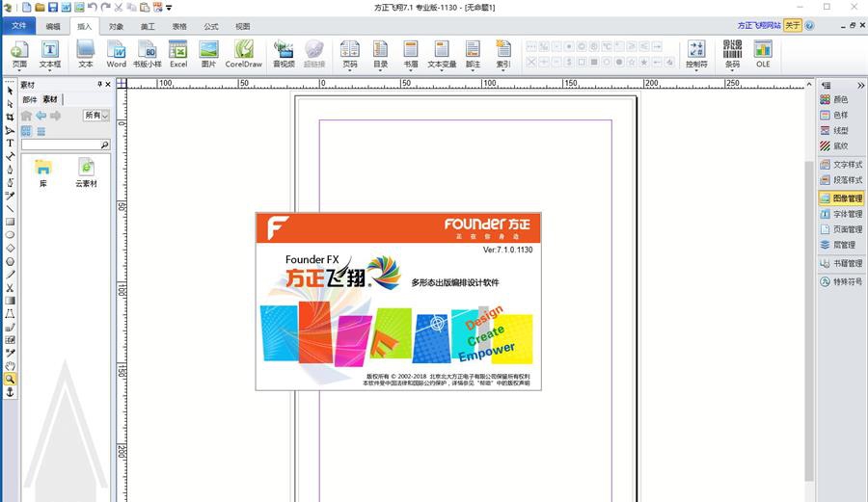Select the rectangle tool
Image resolution: width=868 pixels, height=502 pixels.
[x=10, y=222]
